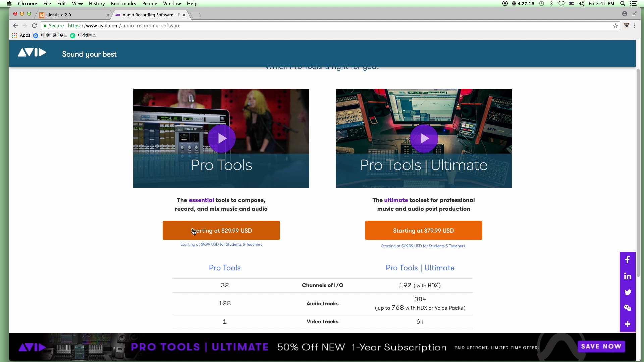
Task: Open more sharing options plus icon
Action: (627, 324)
